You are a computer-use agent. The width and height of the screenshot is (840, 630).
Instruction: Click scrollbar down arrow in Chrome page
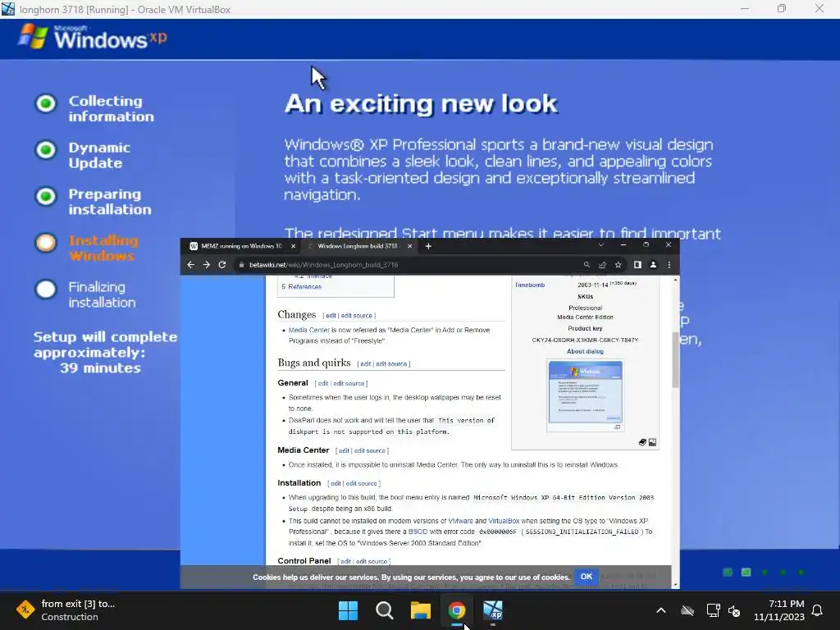pos(676,585)
